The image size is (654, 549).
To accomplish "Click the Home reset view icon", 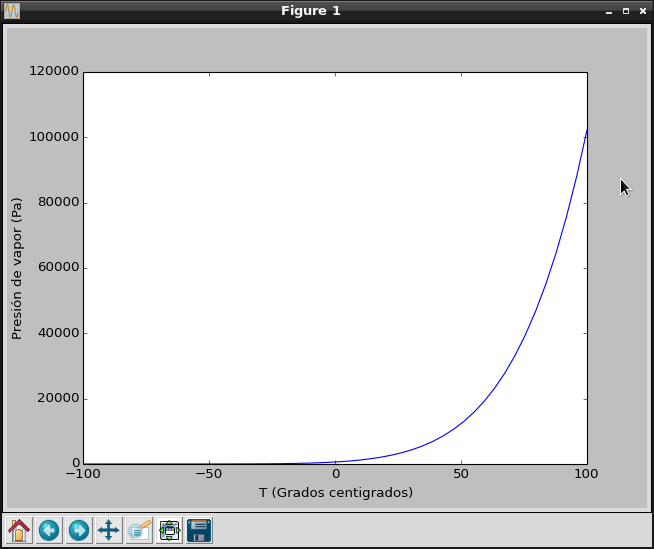I will tap(18, 530).
